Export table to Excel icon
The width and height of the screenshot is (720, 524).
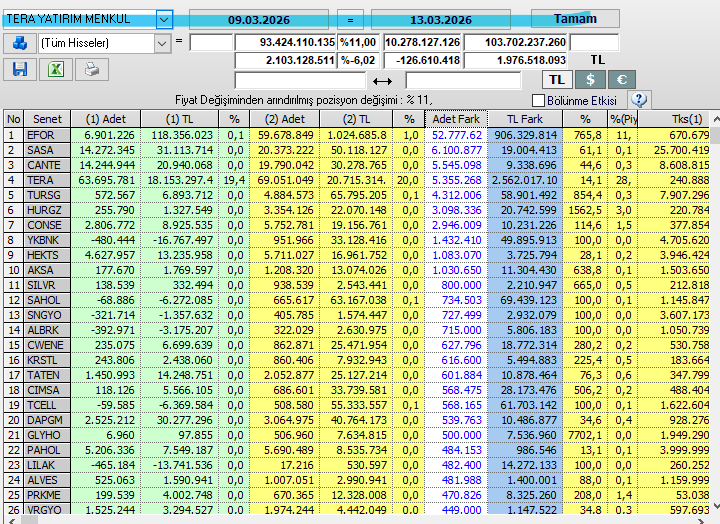(56, 69)
